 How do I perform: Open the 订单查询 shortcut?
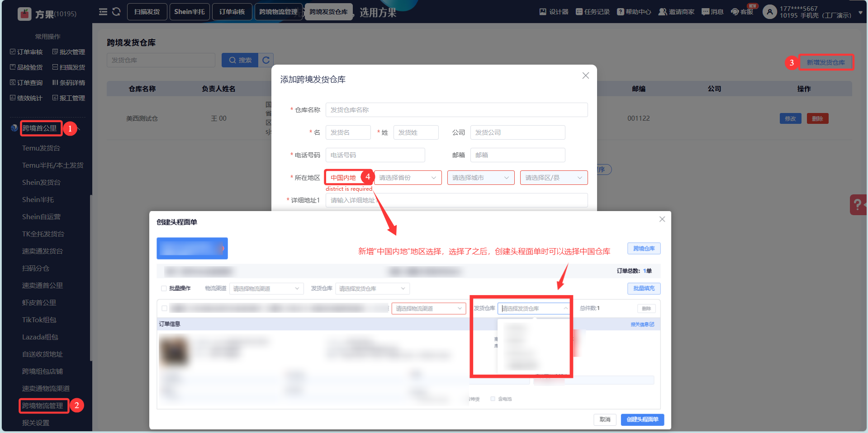[x=26, y=83]
